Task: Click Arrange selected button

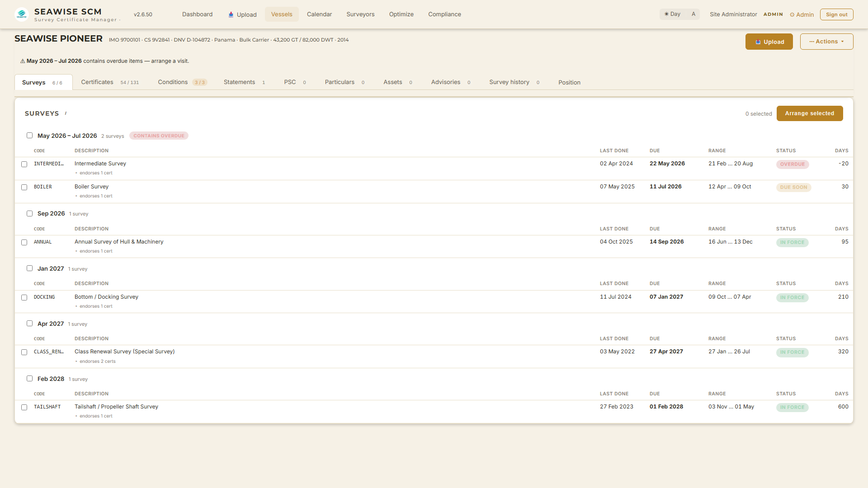Action: (x=810, y=113)
